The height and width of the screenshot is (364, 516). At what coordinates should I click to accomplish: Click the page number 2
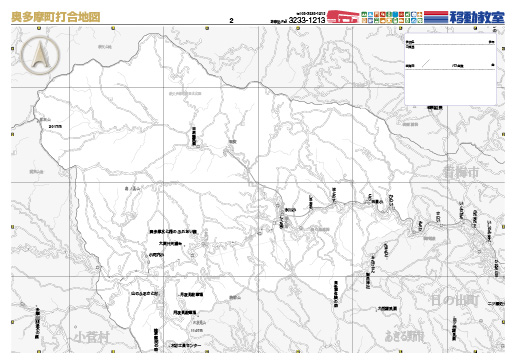[231, 21]
